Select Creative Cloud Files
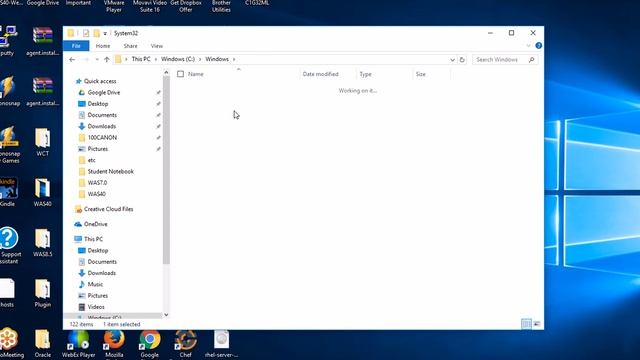640x360 pixels. (x=109, y=209)
